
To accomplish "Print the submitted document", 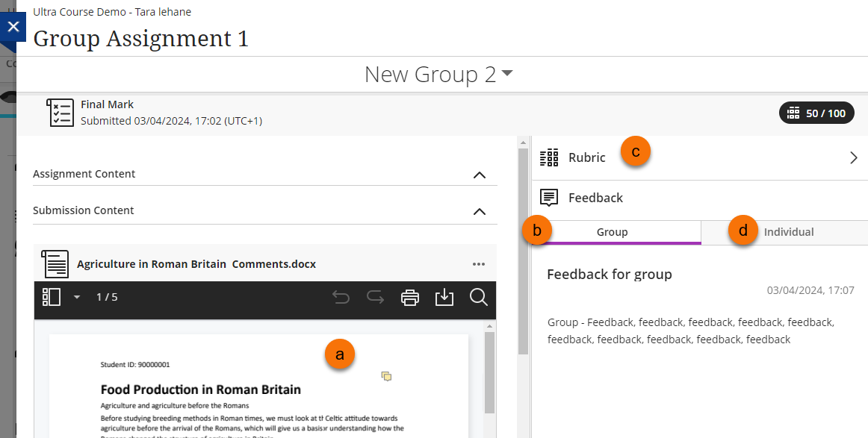I will pos(409,297).
